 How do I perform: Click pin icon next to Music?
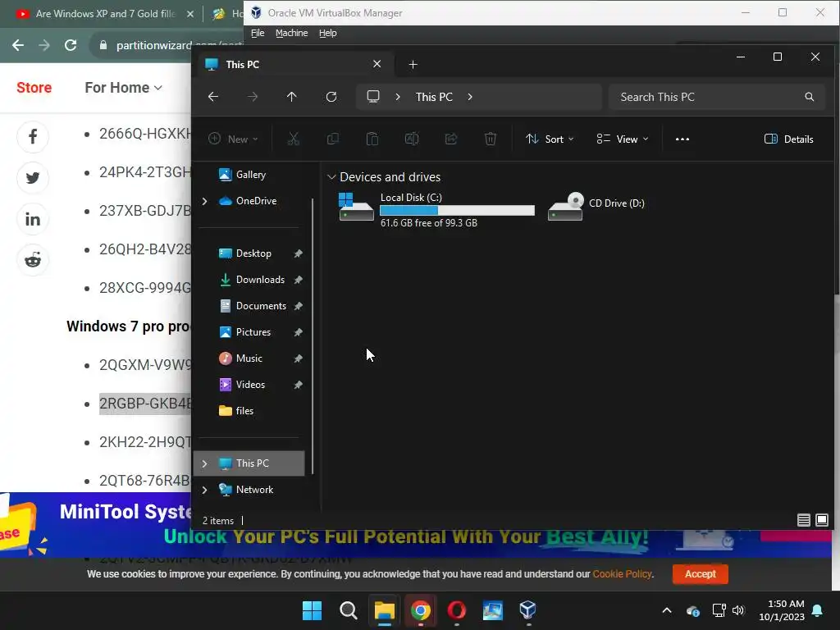[298, 358]
